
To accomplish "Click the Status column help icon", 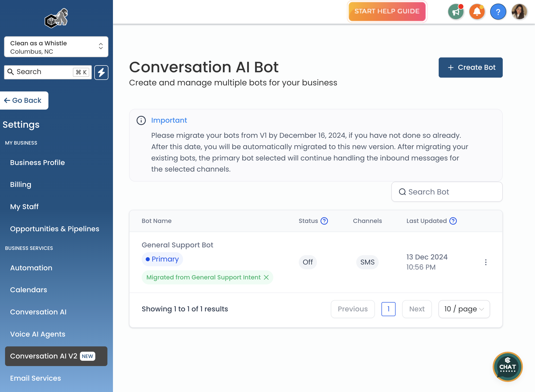I will click(x=324, y=221).
